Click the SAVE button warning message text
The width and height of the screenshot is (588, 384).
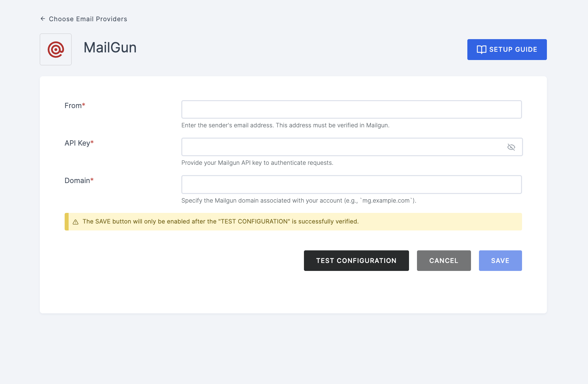click(x=220, y=222)
